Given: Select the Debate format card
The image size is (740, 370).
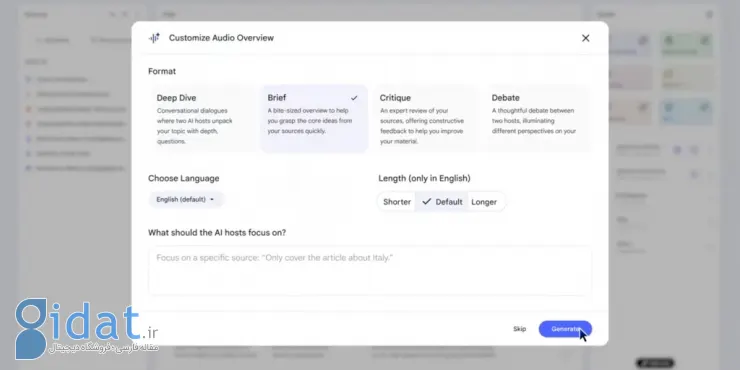Looking at the screenshot, I should click(x=537, y=119).
